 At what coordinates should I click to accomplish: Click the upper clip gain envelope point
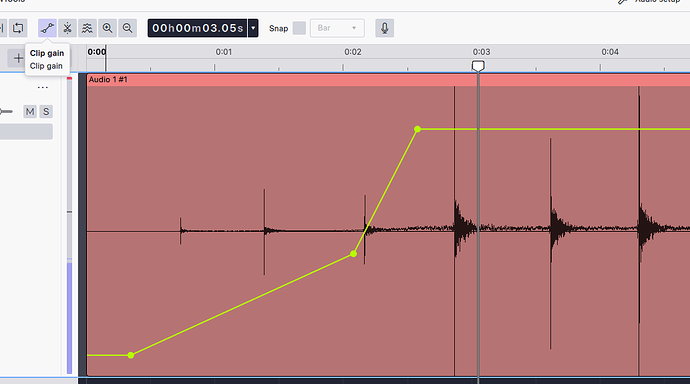coord(418,129)
